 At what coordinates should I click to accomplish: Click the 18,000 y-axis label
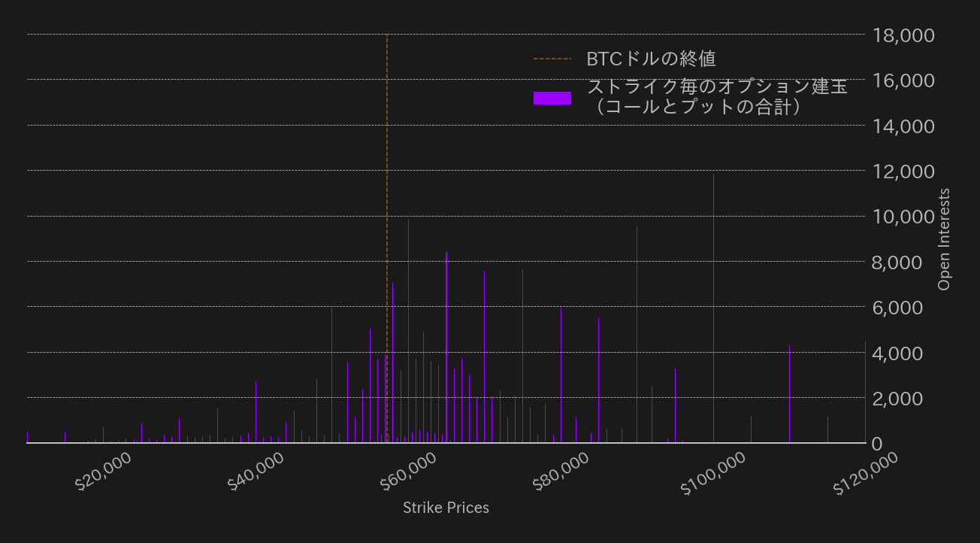(903, 35)
